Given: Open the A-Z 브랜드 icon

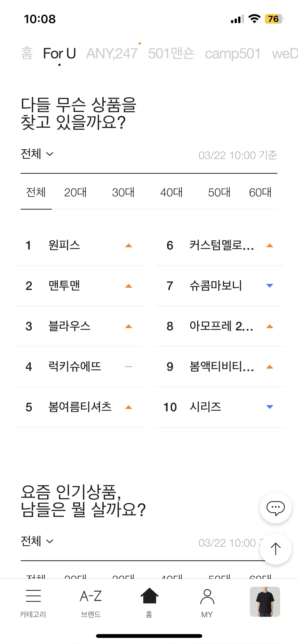Looking at the screenshot, I should (91, 596).
